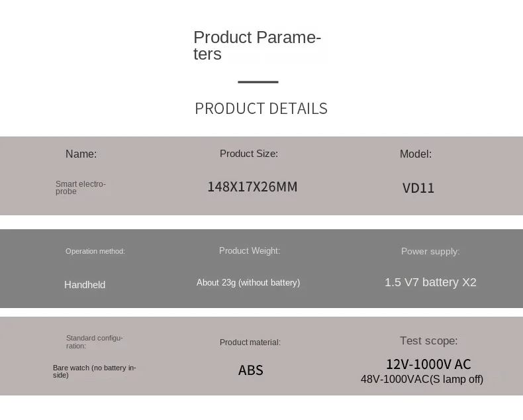The image size is (523, 420).
Task: Click the "Product Parameters" heading
Action: pos(257,46)
